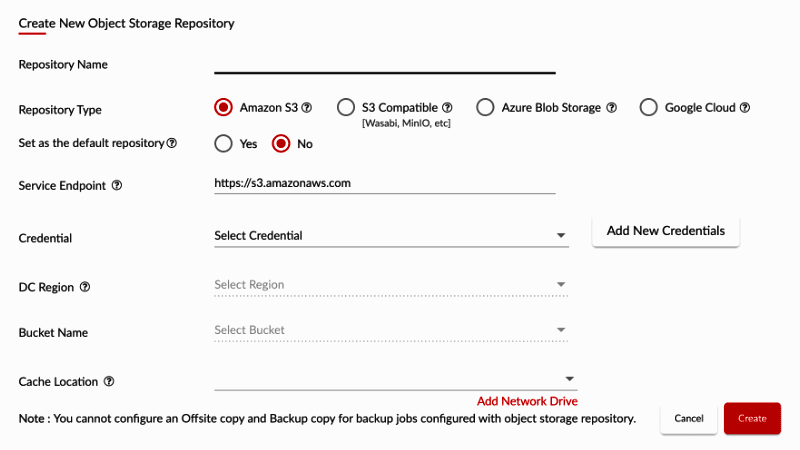Click help icon beside Google Cloud
800x450 pixels.
[x=745, y=108]
